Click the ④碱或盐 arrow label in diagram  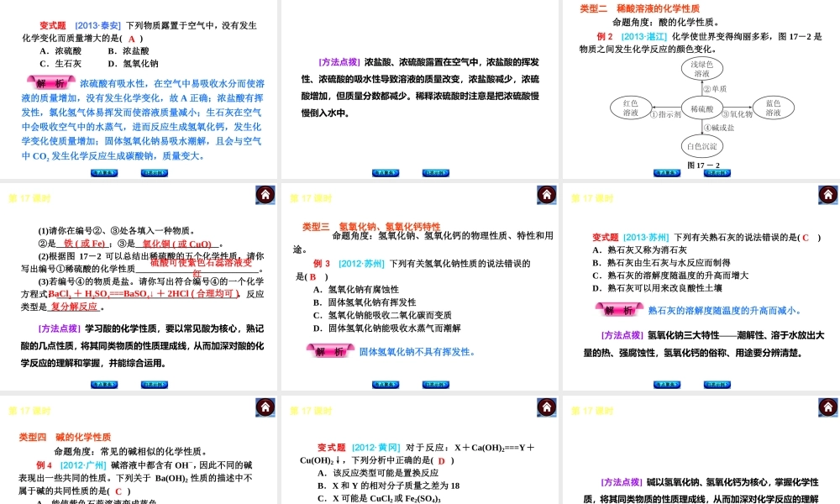(719, 128)
